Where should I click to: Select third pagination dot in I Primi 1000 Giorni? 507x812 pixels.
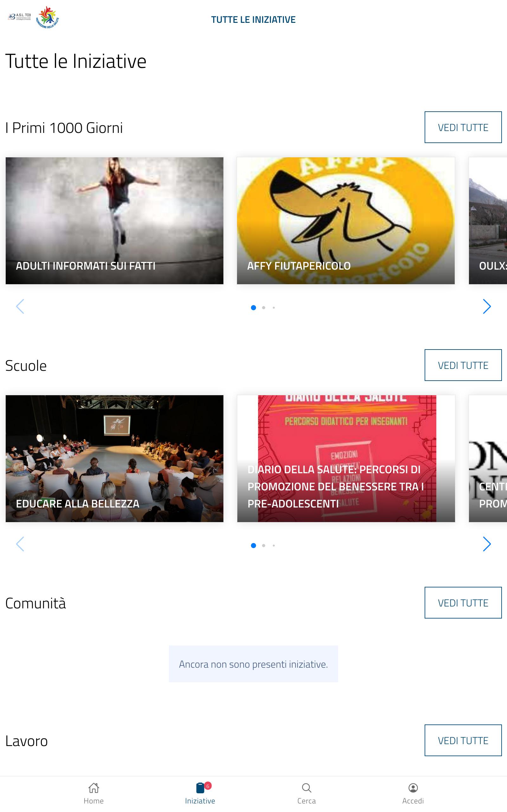273,308
